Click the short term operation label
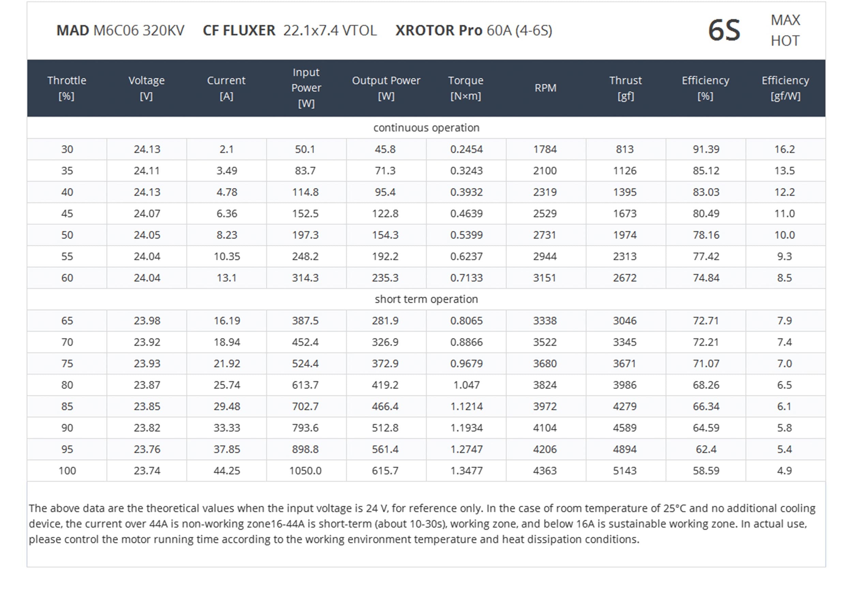This screenshot has width=852, height=616. (426, 299)
